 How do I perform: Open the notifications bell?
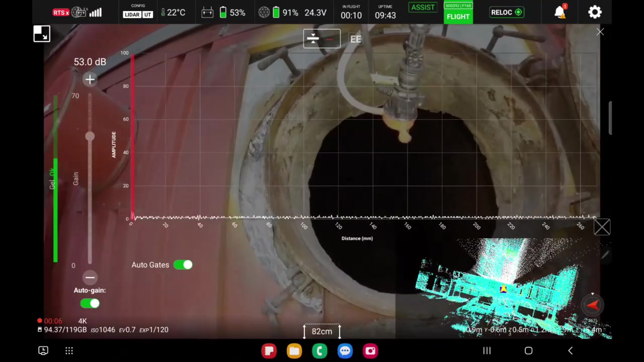pos(560,12)
